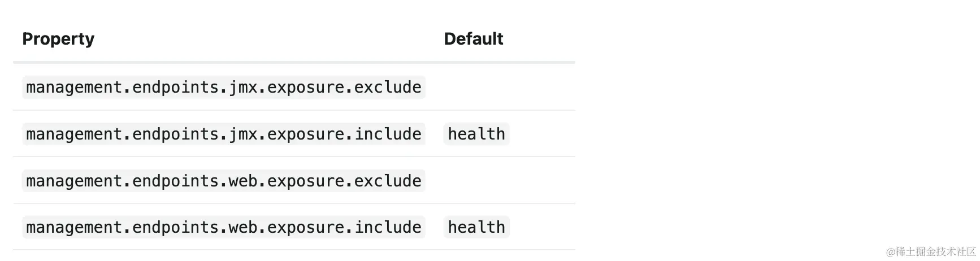
Task: Select the management.endpoints.jmx.exposure.exclude property
Action: 223,88
